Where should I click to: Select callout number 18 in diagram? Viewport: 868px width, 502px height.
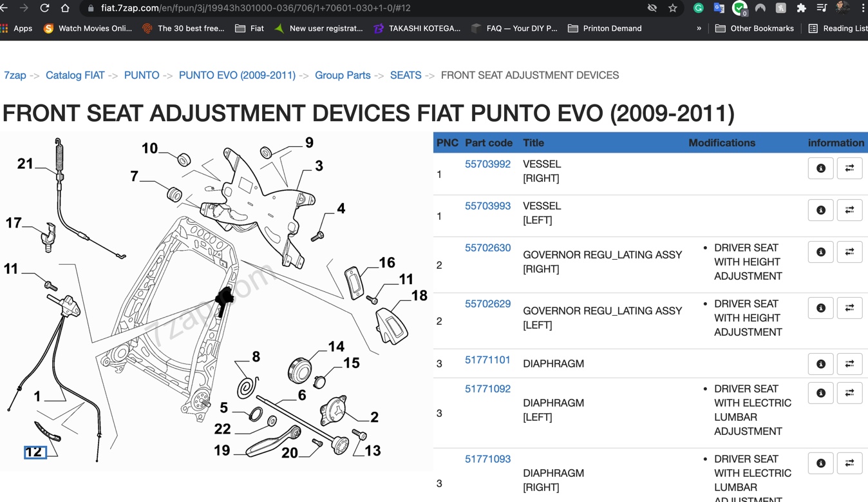click(419, 296)
